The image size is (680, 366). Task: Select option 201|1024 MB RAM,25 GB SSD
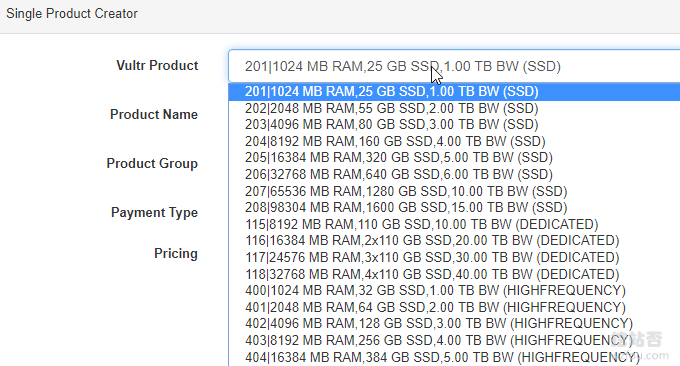pyautogui.click(x=454, y=92)
